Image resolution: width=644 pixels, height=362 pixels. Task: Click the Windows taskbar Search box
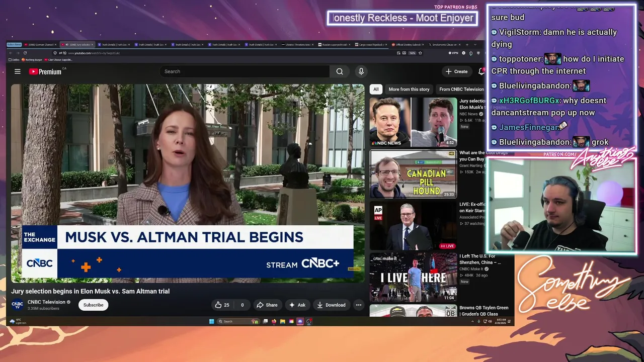238,321
